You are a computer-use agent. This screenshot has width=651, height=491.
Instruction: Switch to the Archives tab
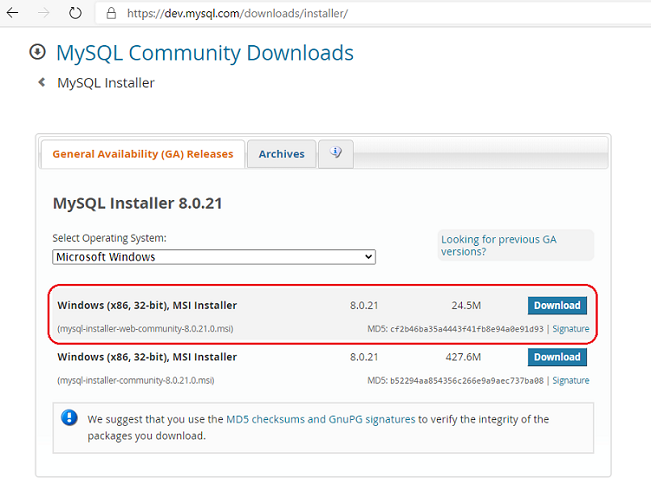281,154
